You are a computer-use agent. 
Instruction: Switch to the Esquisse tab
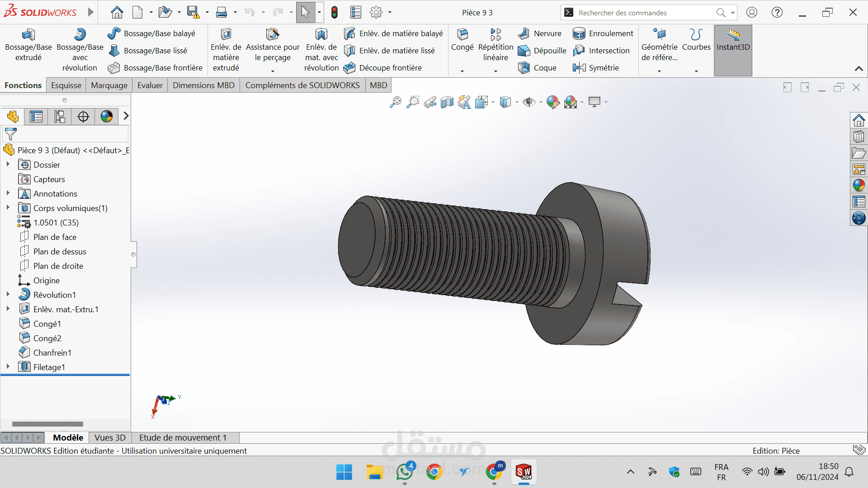tap(66, 85)
